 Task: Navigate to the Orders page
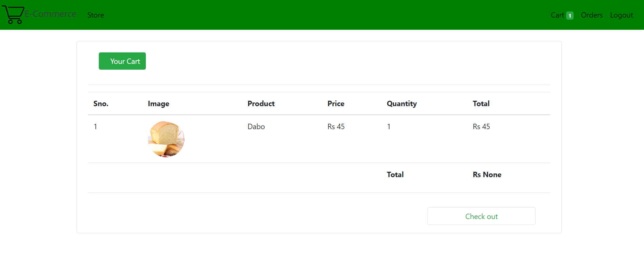[591, 15]
